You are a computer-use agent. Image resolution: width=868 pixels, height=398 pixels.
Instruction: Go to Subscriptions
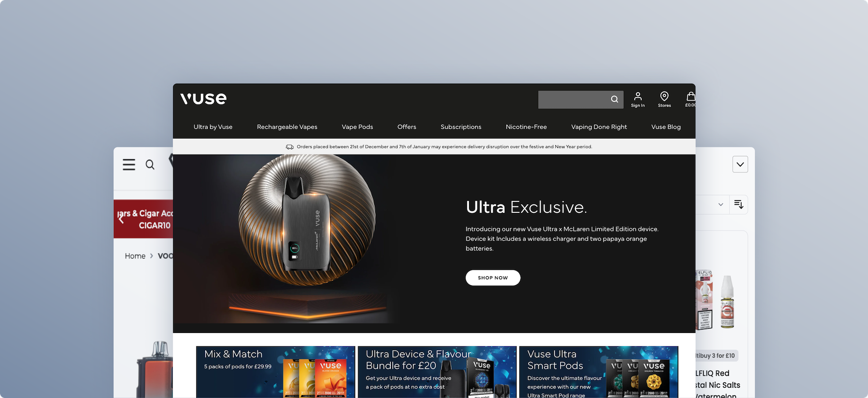[461, 127]
